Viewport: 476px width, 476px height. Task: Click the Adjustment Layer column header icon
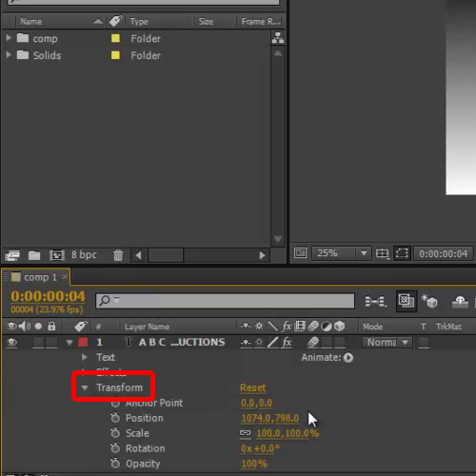pyautogui.click(x=327, y=327)
